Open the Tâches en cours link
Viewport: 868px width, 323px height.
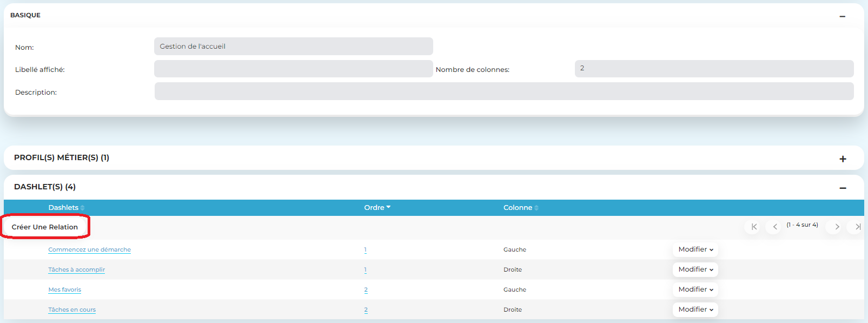pos(72,309)
